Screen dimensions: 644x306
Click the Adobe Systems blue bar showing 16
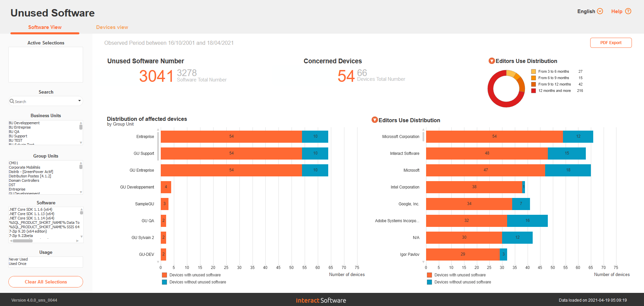tap(527, 220)
